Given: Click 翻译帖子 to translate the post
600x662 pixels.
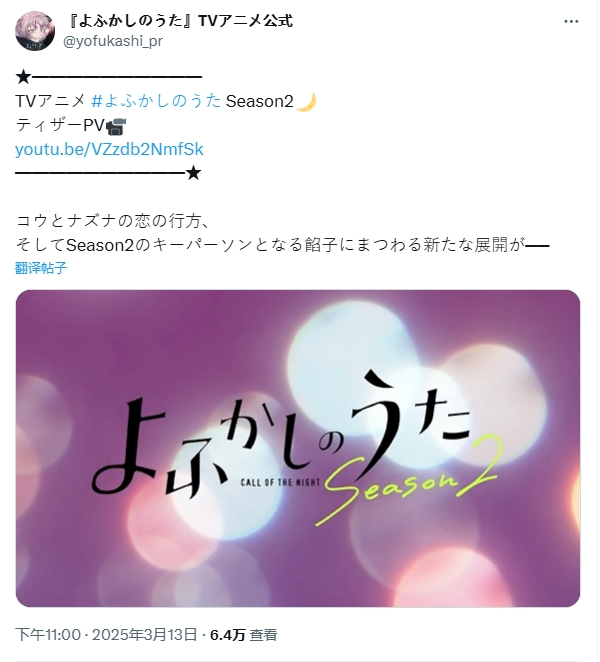Looking at the screenshot, I should [41, 268].
